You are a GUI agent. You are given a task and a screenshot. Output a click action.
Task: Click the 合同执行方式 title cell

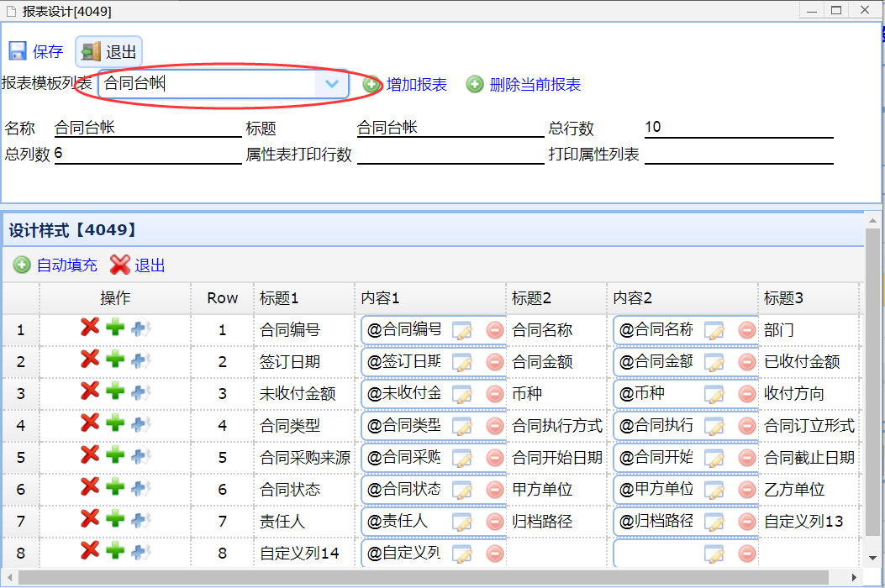(x=557, y=426)
